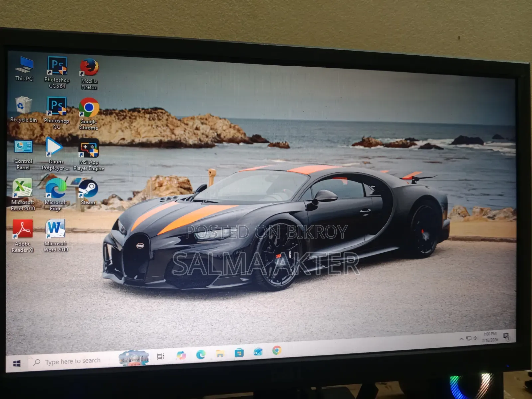Select the Adobe Reader XI icon
This screenshot has width=532, height=399.
pos(23,236)
